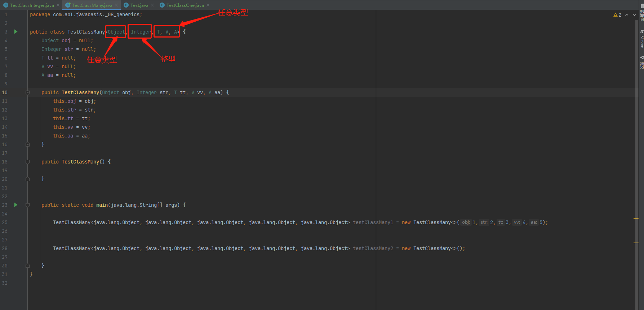
Task: Click 'this.obj = obj;' on line 11
Action: point(75,101)
